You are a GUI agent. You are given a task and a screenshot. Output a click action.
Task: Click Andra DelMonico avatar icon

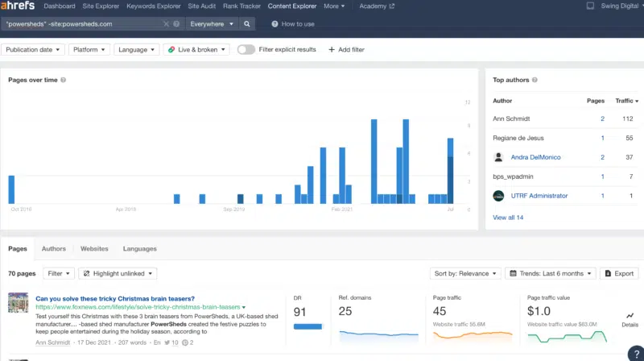pyautogui.click(x=498, y=157)
